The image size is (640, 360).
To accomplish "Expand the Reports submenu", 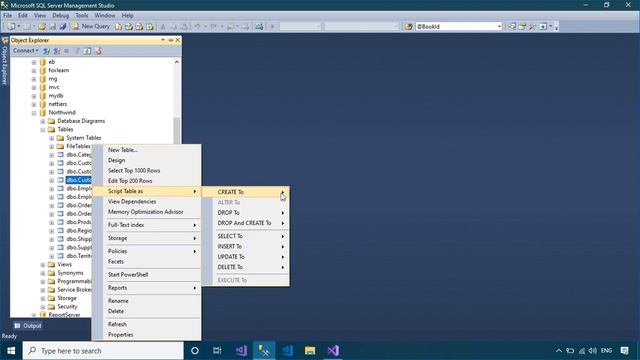I will click(147, 288).
